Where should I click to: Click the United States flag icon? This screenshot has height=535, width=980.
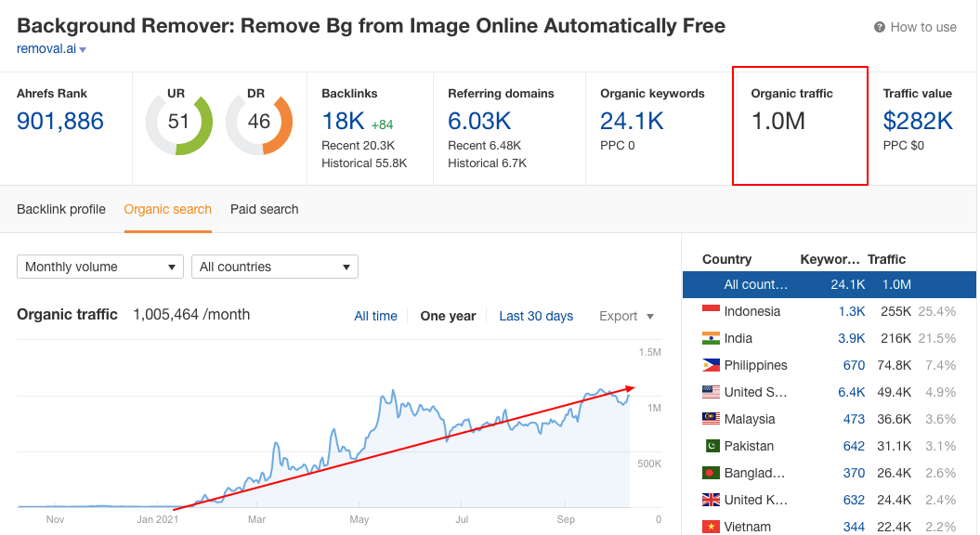click(711, 392)
